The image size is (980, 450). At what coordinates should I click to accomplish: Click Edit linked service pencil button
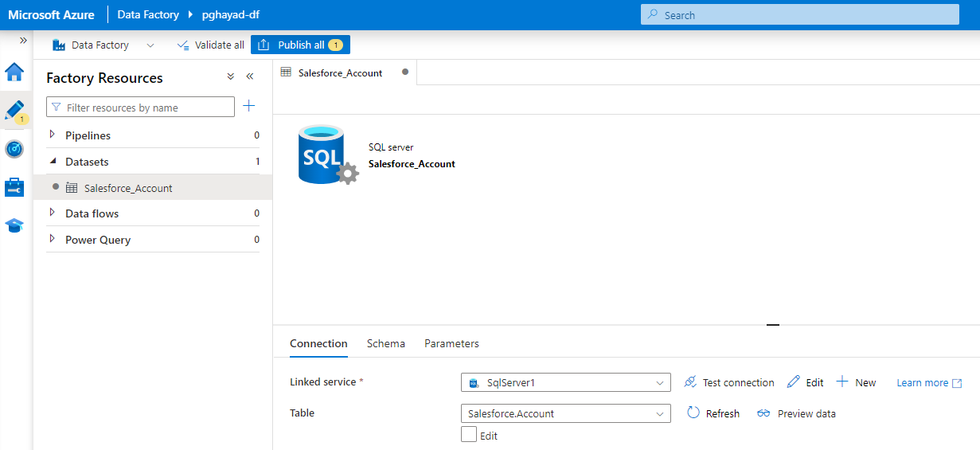(805, 382)
